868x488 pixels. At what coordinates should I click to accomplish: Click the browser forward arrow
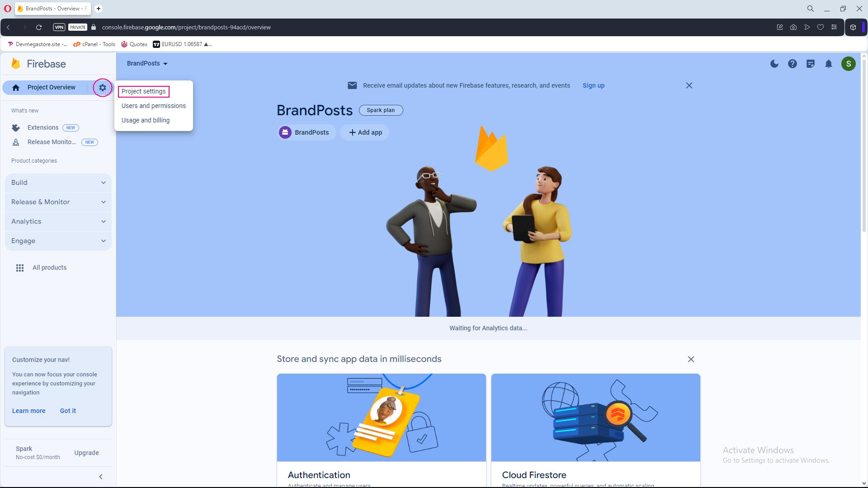tap(25, 27)
